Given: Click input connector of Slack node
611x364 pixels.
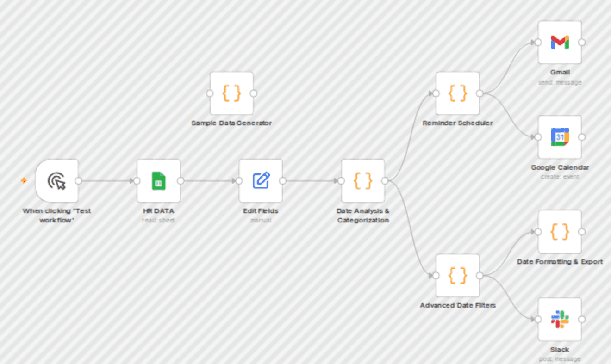Looking at the screenshot, I should (x=538, y=319).
